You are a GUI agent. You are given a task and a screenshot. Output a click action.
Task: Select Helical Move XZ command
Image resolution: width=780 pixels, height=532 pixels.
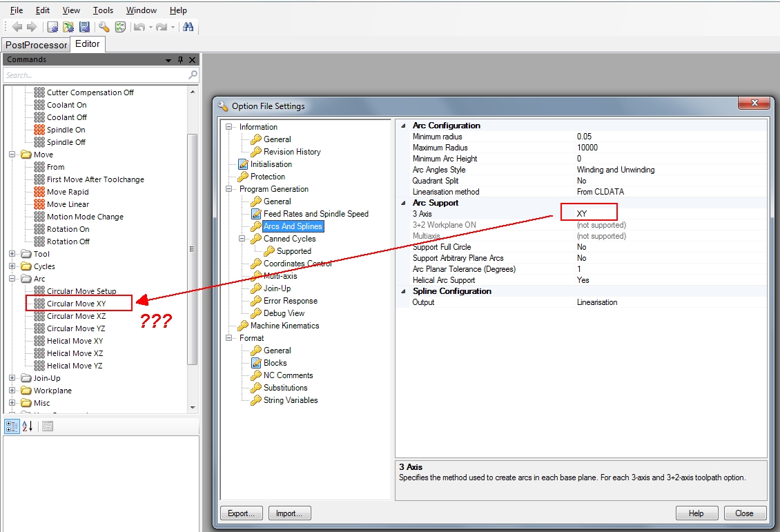point(75,353)
